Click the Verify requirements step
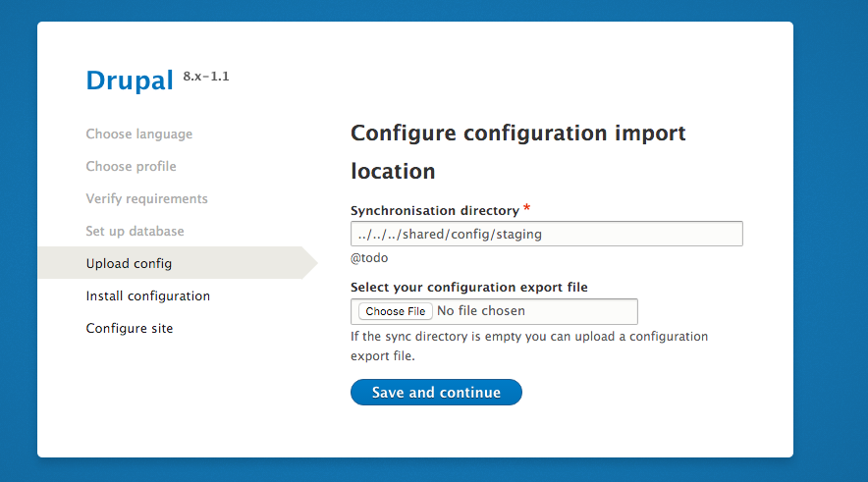The image size is (868, 482). (x=146, y=199)
